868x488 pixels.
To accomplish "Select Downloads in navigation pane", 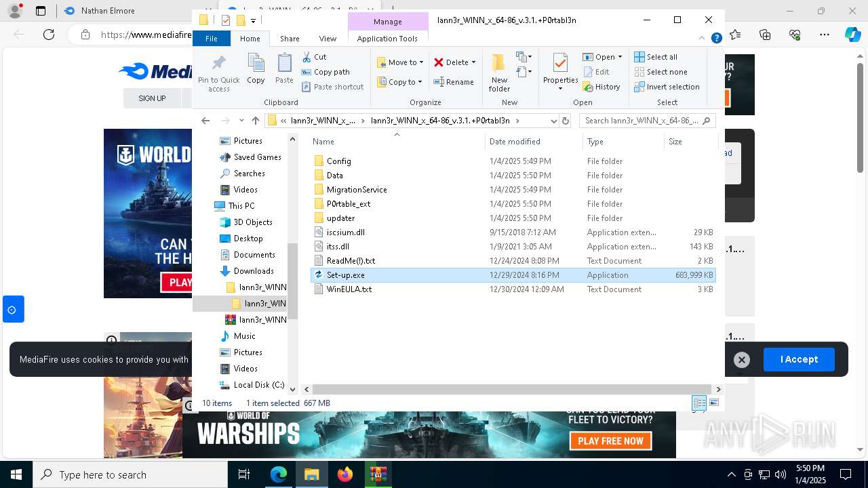I will pos(254,271).
